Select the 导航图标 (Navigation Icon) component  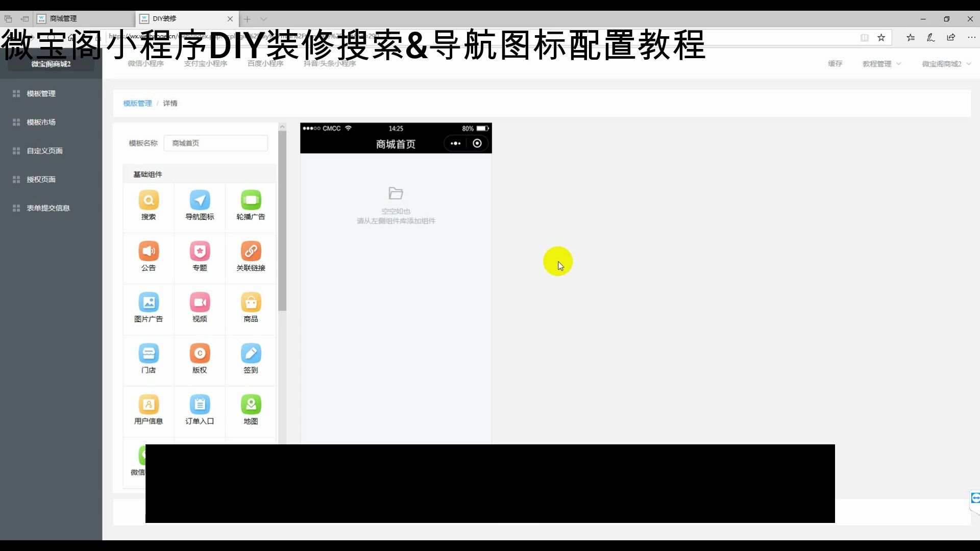[200, 205]
